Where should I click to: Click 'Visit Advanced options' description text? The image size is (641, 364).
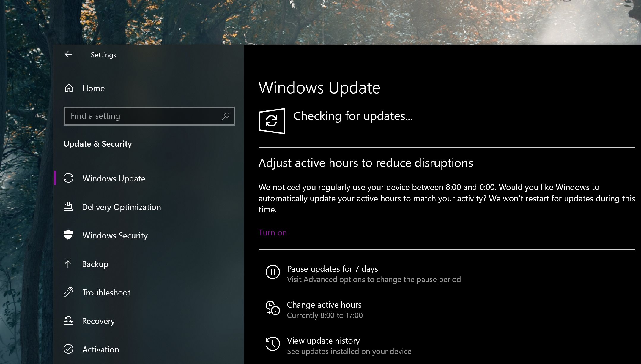click(374, 279)
